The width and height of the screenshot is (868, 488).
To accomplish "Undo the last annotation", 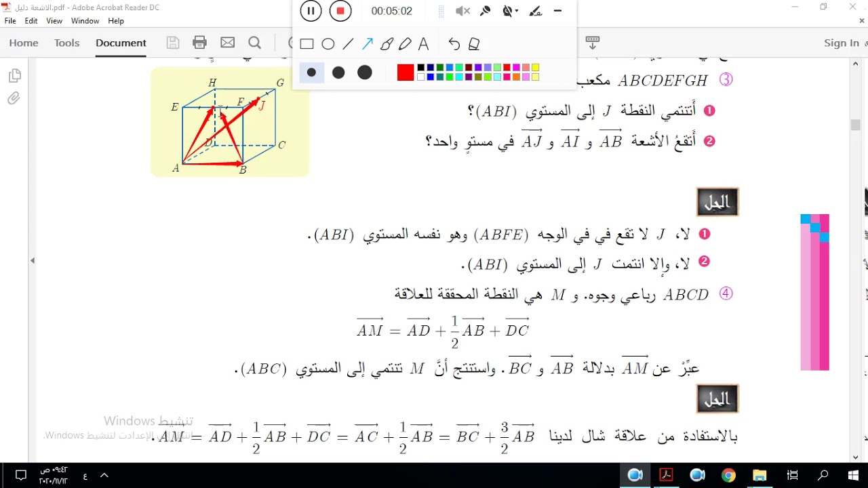I will (x=454, y=44).
